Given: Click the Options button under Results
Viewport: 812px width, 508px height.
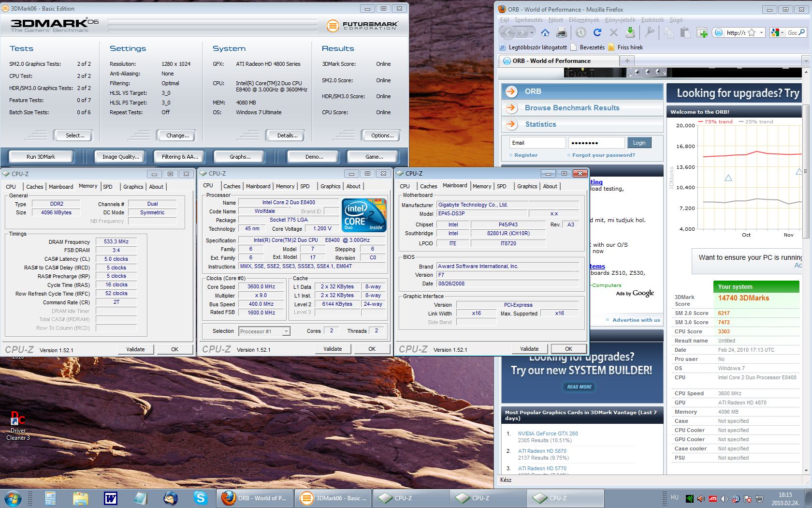Looking at the screenshot, I should point(382,135).
